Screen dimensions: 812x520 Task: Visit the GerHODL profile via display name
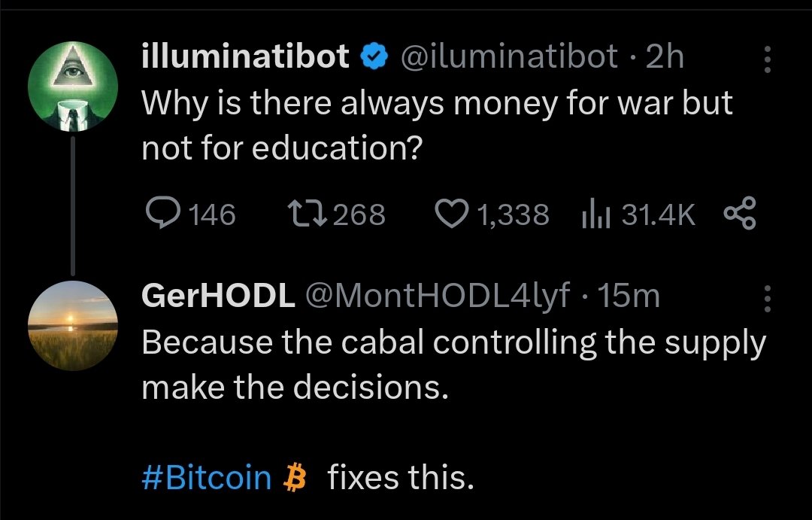tap(218, 296)
